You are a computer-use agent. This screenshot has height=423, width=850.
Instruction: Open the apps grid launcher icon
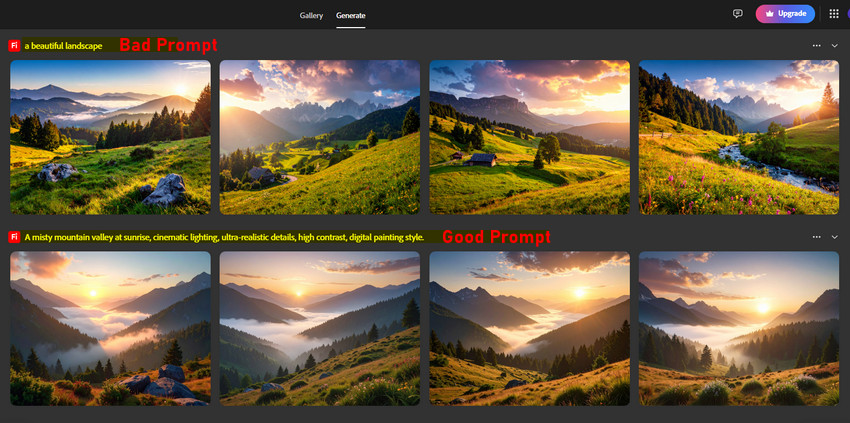pos(834,14)
